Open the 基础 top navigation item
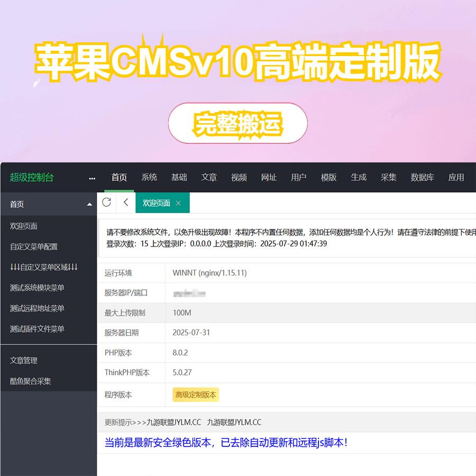 pos(179,177)
